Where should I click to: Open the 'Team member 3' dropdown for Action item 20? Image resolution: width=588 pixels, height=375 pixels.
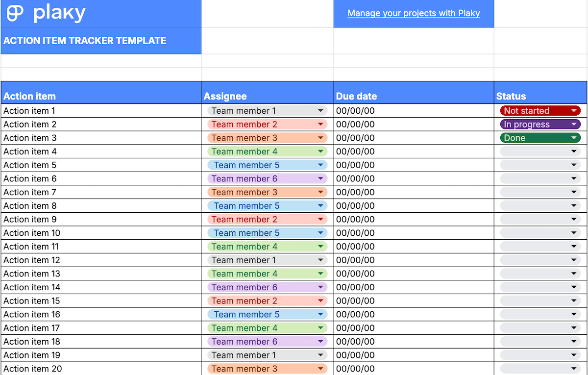[x=267, y=369]
